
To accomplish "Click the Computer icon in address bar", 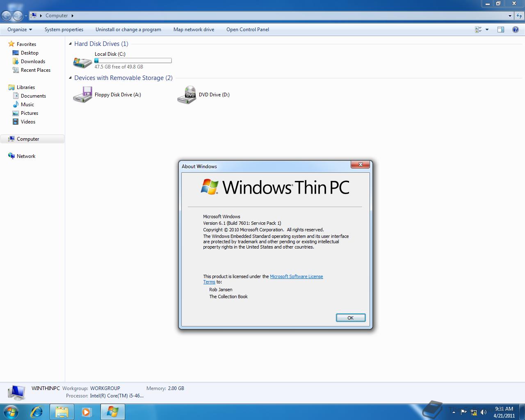I will 34,16.
